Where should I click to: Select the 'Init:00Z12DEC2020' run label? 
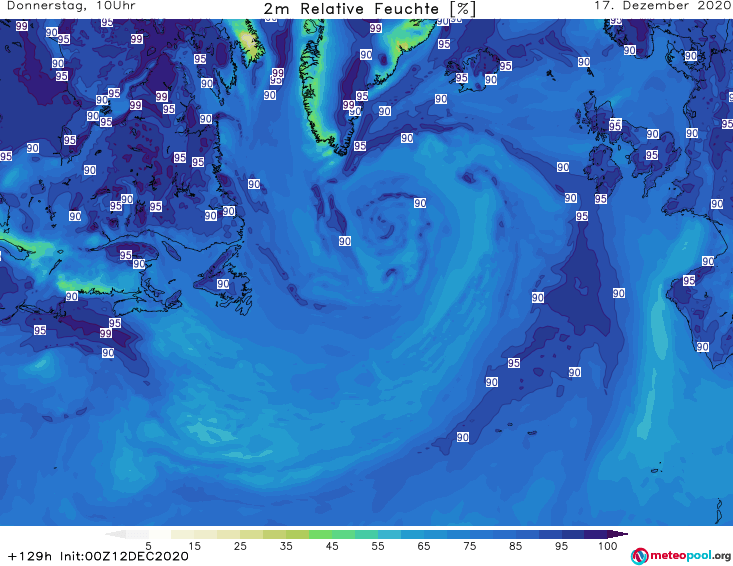124,556
